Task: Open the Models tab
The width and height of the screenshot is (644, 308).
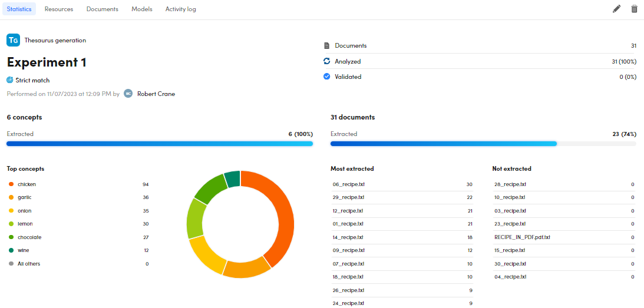Action: [x=141, y=9]
